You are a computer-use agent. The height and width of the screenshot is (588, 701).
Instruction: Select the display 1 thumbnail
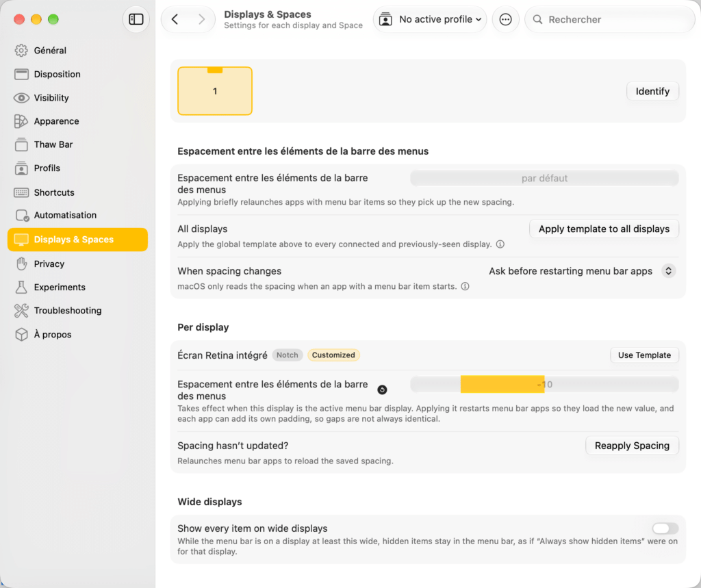[214, 91]
